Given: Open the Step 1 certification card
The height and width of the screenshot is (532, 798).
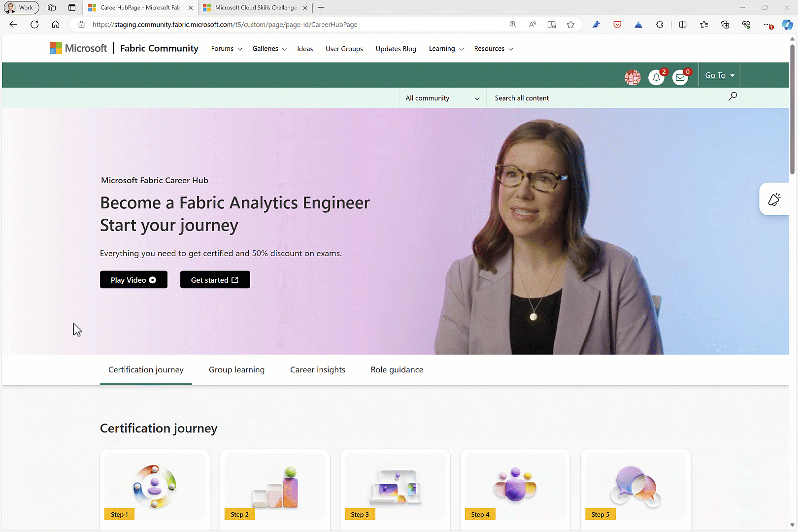Looking at the screenshot, I should click(155, 490).
